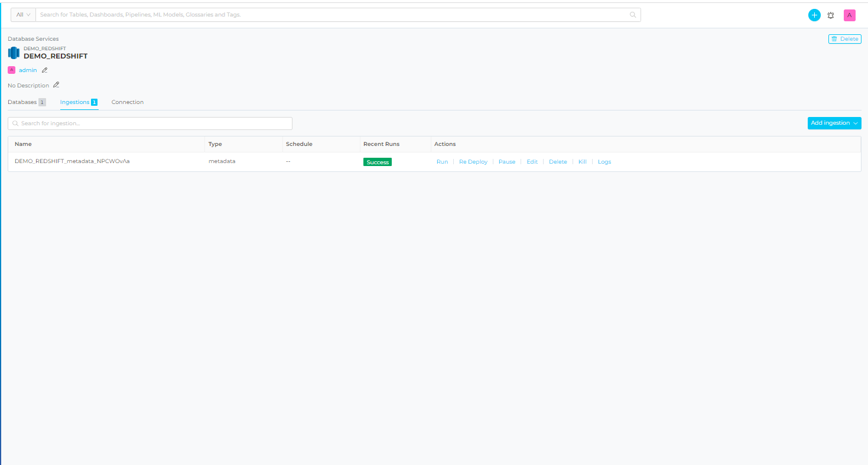Click the Delete service button

844,39
